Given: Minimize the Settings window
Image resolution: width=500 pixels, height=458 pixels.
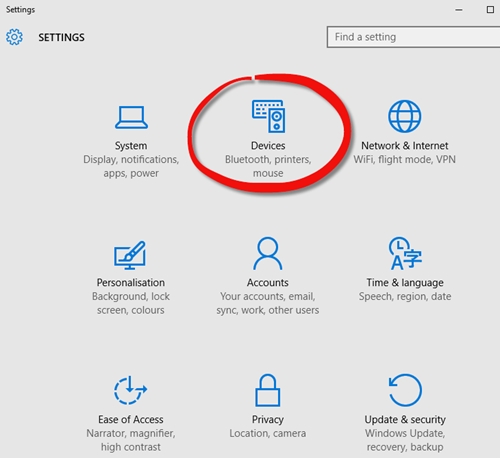Looking at the screenshot, I should click(x=459, y=10).
